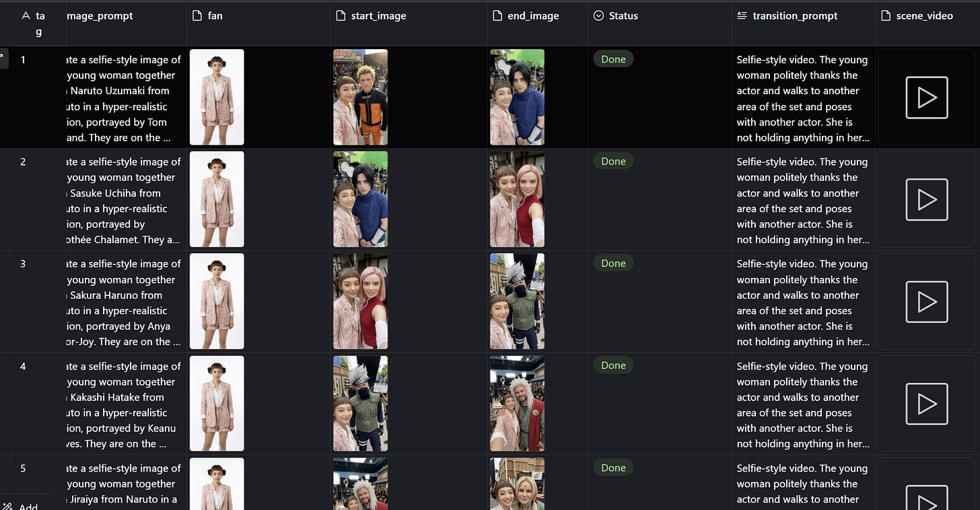Select the transition prompt text in row 3
Viewport: 980px width, 510px height.
(x=802, y=303)
